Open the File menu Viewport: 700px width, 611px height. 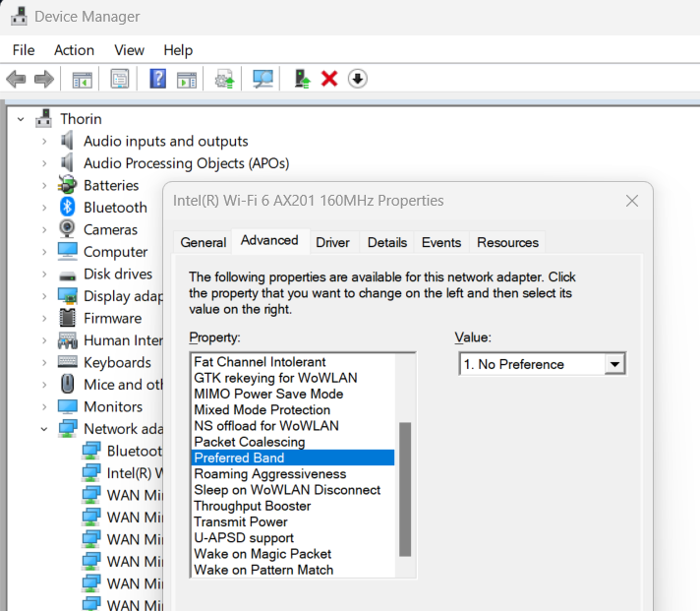(24, 50)
